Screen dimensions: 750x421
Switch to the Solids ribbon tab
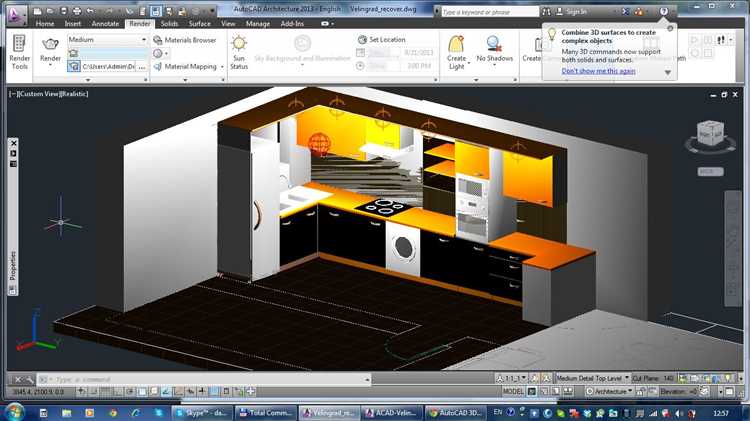(169, 23)
